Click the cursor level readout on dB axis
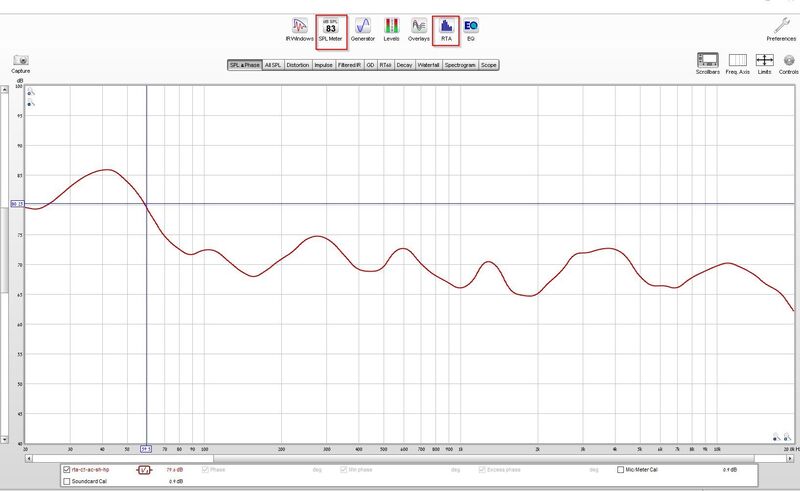This screenshot has width=800, height=491. (17, 204)
